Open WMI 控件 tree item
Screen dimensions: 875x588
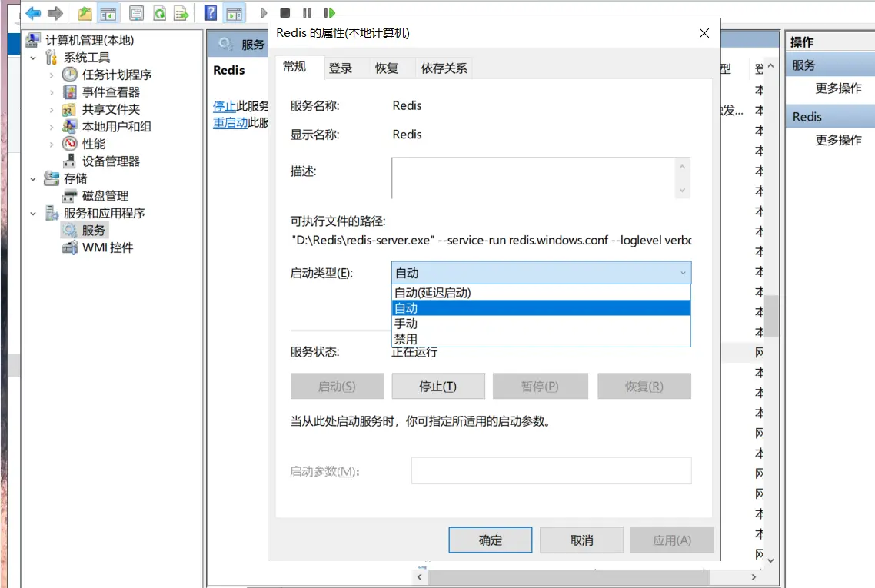pos(107,247)
